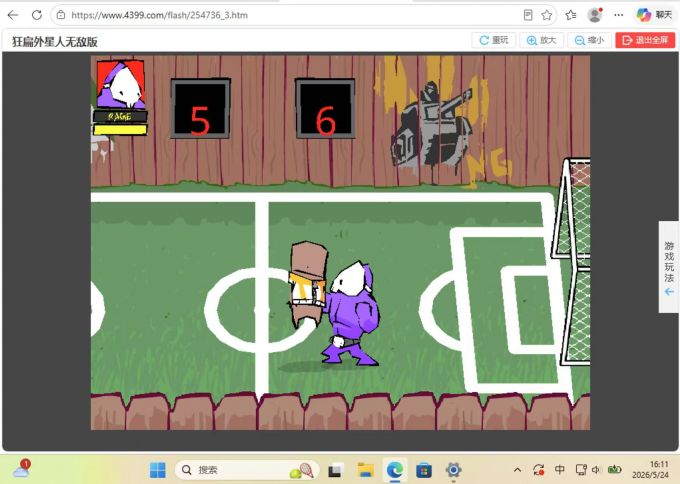Click the yellow RAGE meter bar
Image resolution: width=680 pixels, height=484 pixels.
point(120,130)
